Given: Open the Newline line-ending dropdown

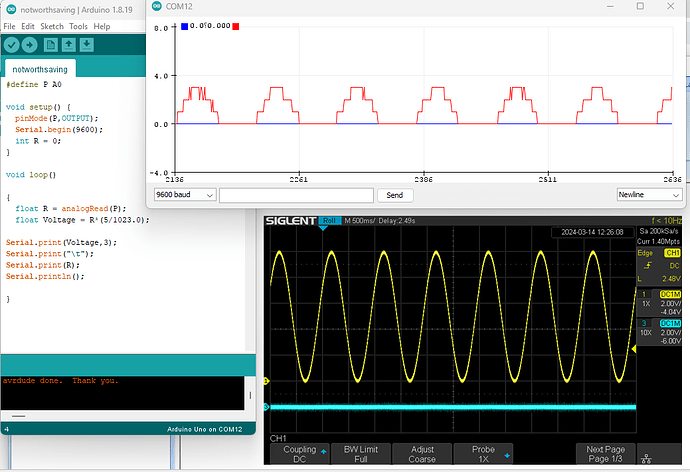Looking at the screenshot, I should [x=648, y=195].
